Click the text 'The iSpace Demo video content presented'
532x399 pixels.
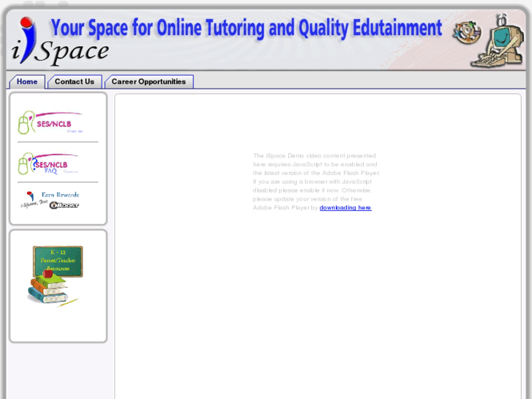click(314, 155)
